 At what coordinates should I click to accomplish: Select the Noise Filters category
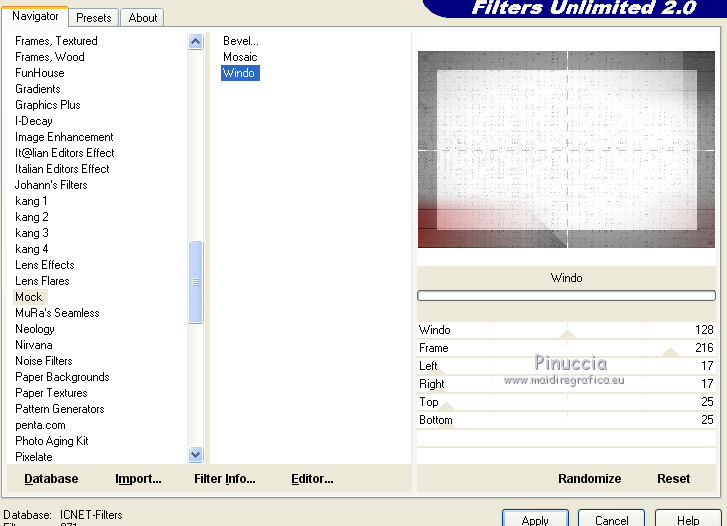[44, 361]
